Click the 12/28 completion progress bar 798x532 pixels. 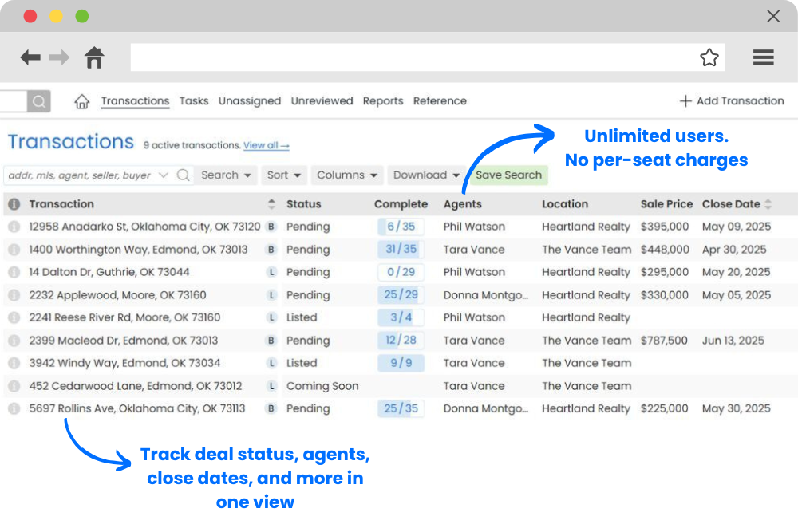tap(401, 341)
